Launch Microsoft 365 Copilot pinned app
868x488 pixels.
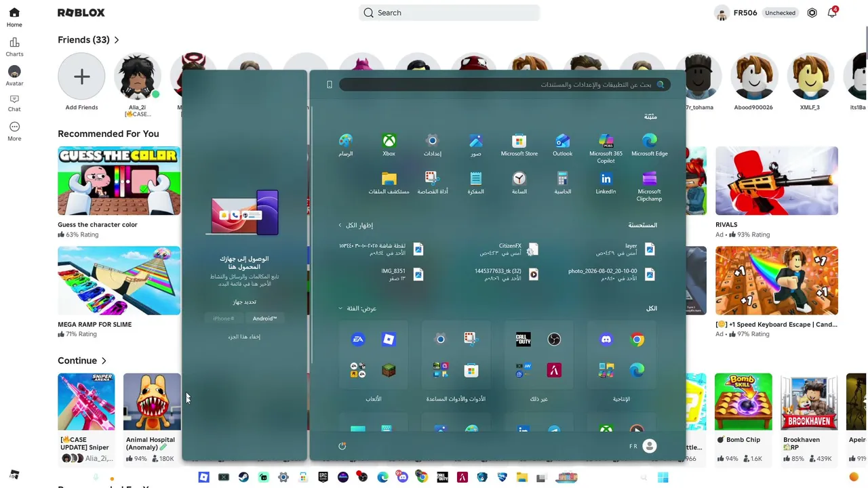click(606, 148)
